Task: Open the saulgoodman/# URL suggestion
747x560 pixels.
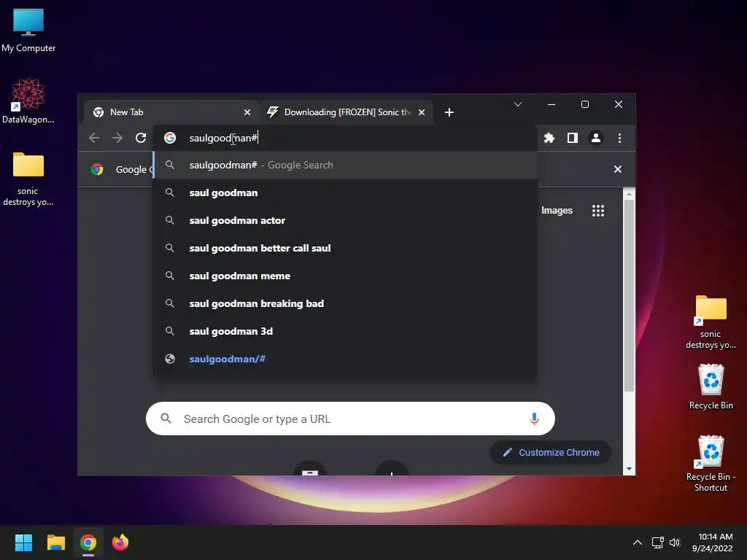Action: (345, 359)
